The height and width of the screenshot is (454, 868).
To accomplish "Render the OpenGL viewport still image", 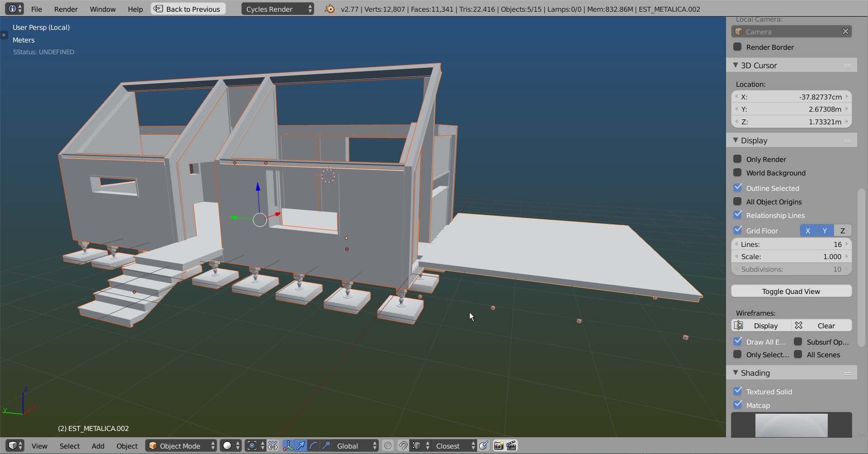I will pos(499,445).
